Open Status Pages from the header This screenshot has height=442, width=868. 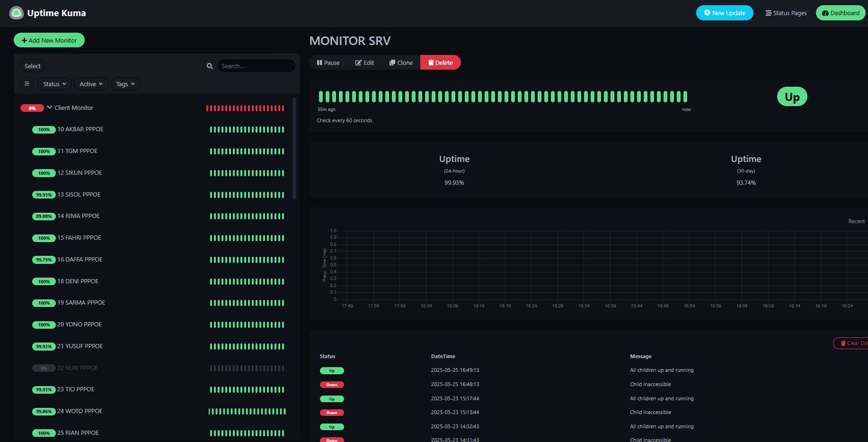point(786,13)
